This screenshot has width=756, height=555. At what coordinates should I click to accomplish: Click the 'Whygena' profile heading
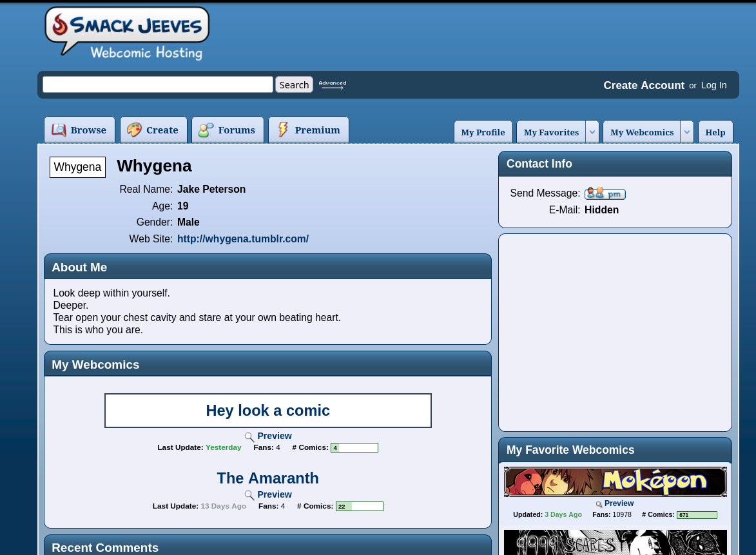(154, 166)
